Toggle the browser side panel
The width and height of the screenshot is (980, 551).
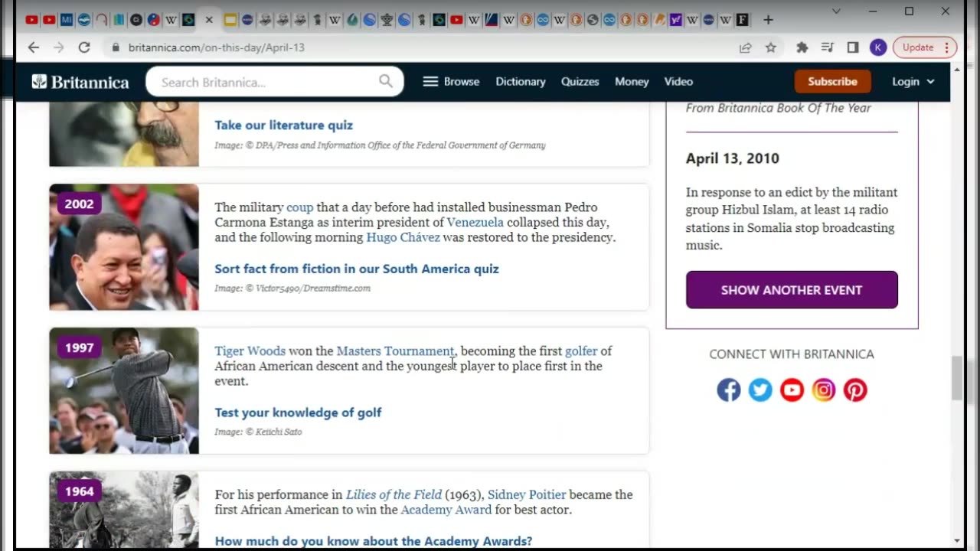[x=853, y=47]
